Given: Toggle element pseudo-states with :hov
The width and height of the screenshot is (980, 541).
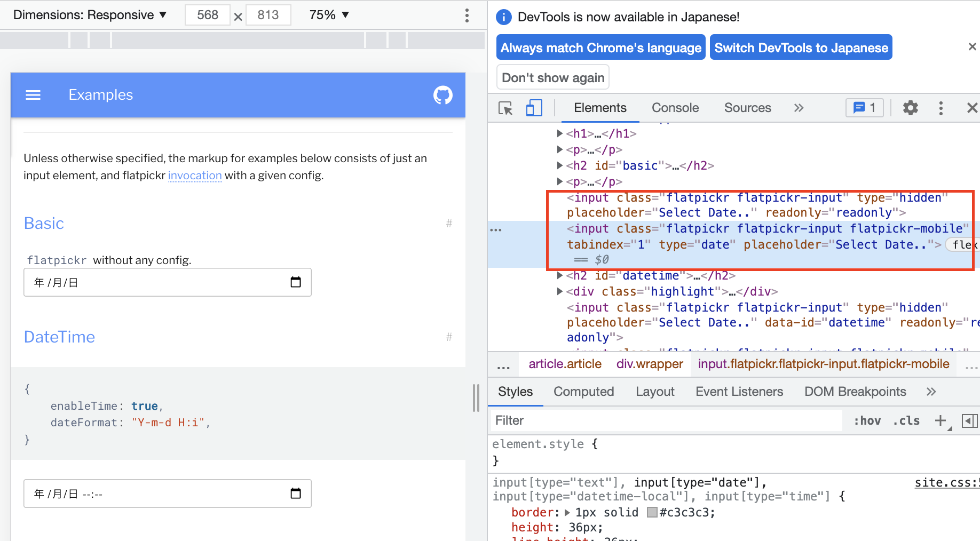Looking at the screenshot, I should point(866,420).
